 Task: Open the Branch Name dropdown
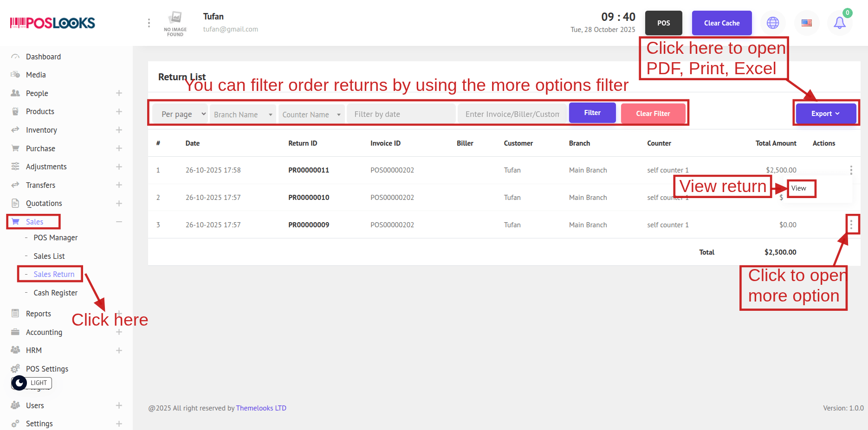243,115
